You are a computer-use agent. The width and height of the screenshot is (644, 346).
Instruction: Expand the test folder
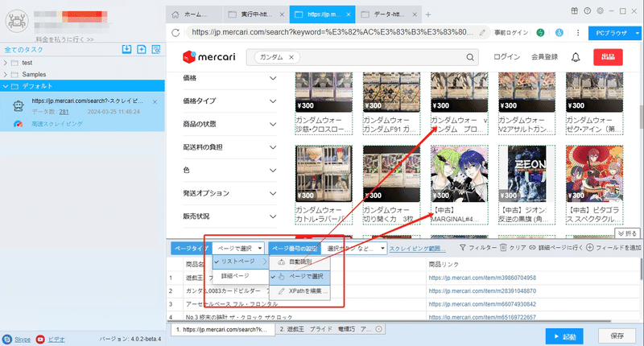6,63
